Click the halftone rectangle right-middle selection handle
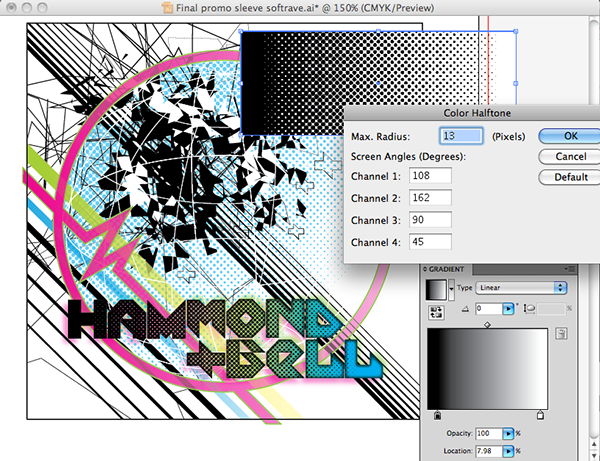 point(515,83)
